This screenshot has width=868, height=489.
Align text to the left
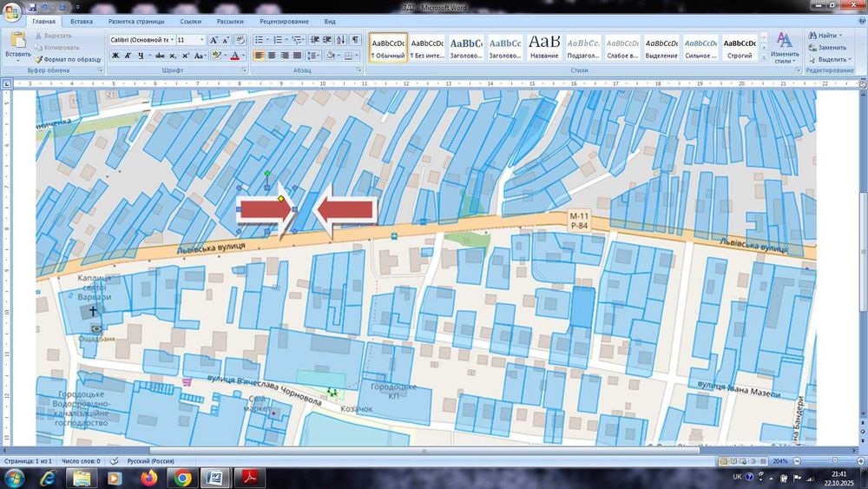[x=259, y=56]
